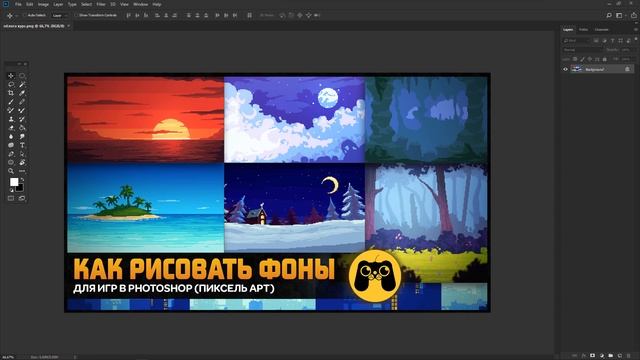
Task: Select the Path Selection arrow tool
Action: (22, 154)
